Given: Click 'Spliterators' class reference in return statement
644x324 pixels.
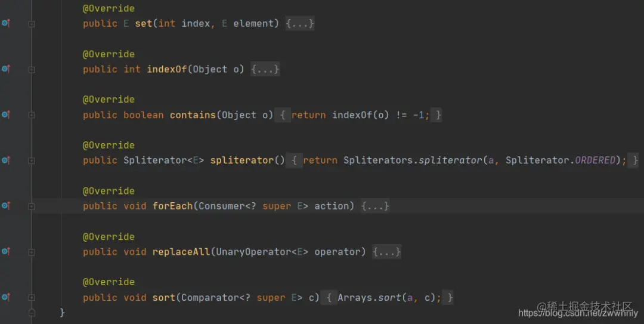Looking at the screenshot, I should click(x=378, y=161).
